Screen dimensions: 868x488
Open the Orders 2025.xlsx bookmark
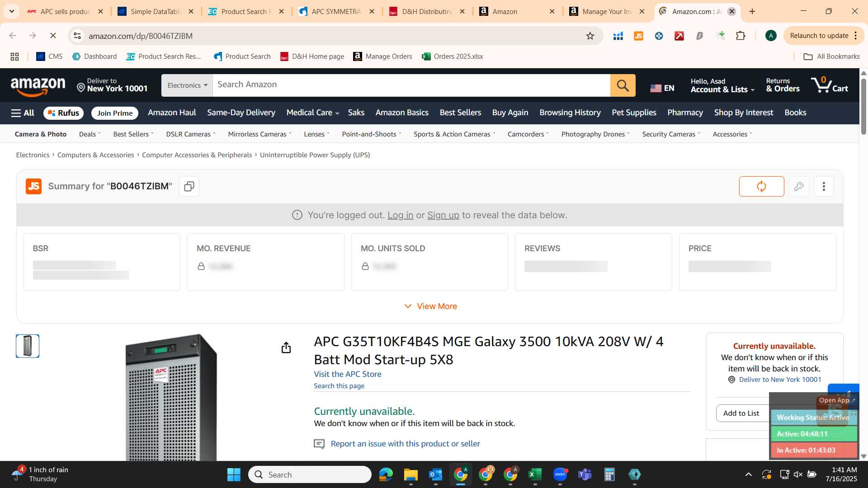(x=452, y=56)
